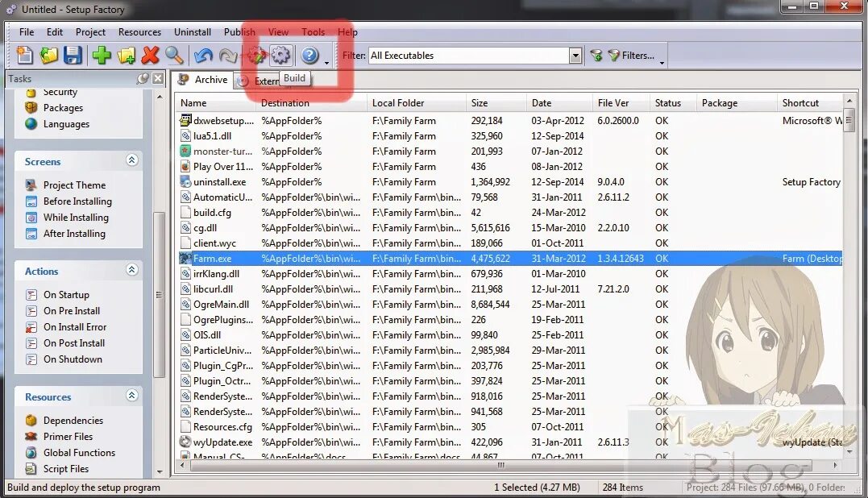Open Packages from the Tasks pane
Viewport: 868px width, 498px height.
[63, 108]
